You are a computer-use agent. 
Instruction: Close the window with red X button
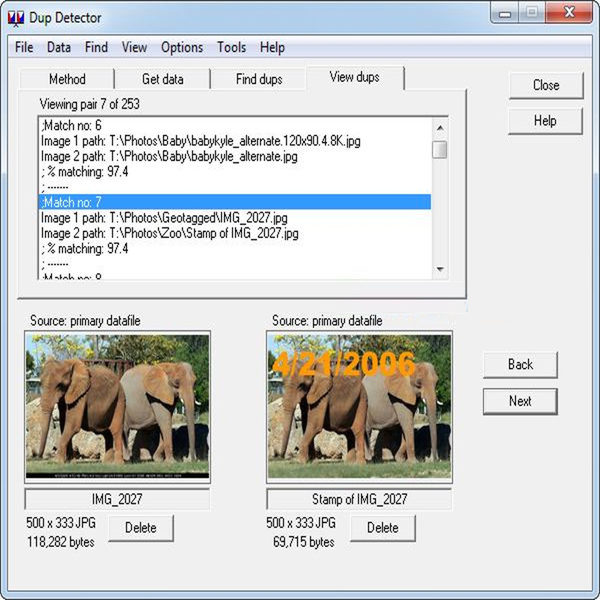569,13
